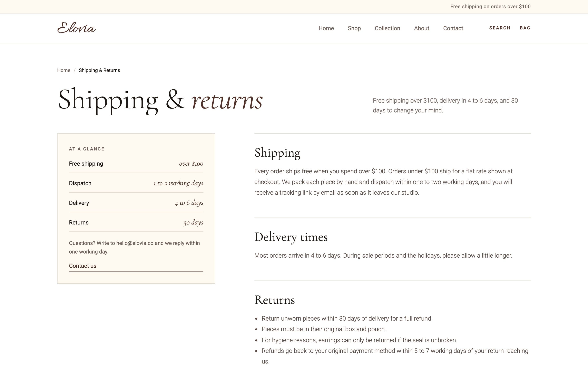Screen dimensions: 588x368
Task: Click the 'Every order ships free' paragraph
Action: point(383,182)
